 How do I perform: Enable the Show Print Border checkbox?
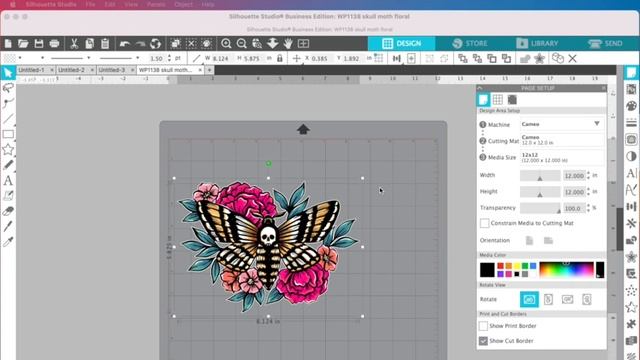tap(483, 326)
